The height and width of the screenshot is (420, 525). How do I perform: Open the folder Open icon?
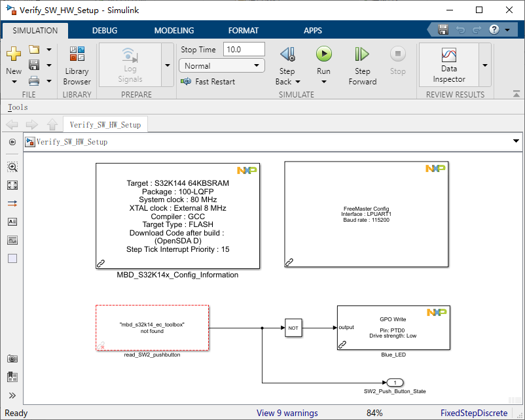point(34,50)
